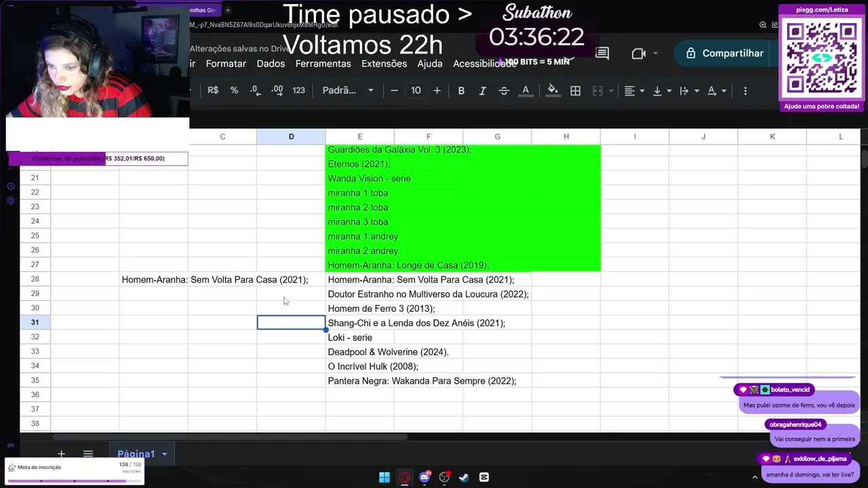Screen dimensions: 868x488
Task: Open the horizontal align dropdown
Action: (634, 90)
